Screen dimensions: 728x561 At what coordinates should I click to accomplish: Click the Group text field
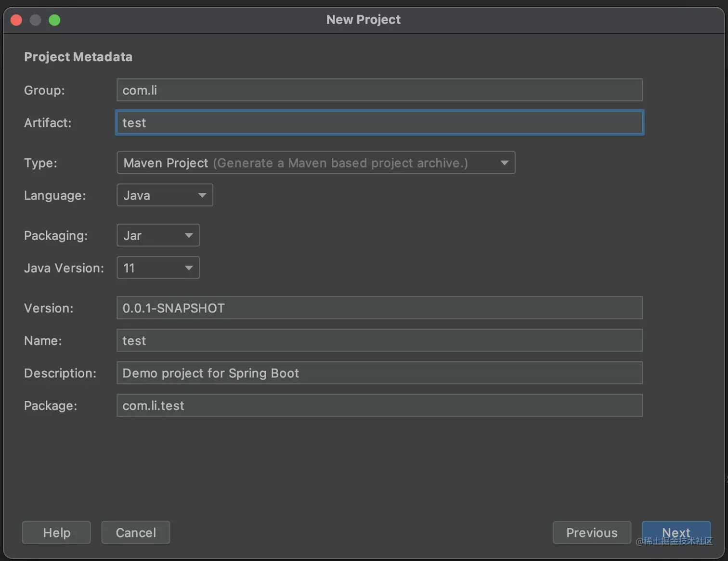[379, 90]
